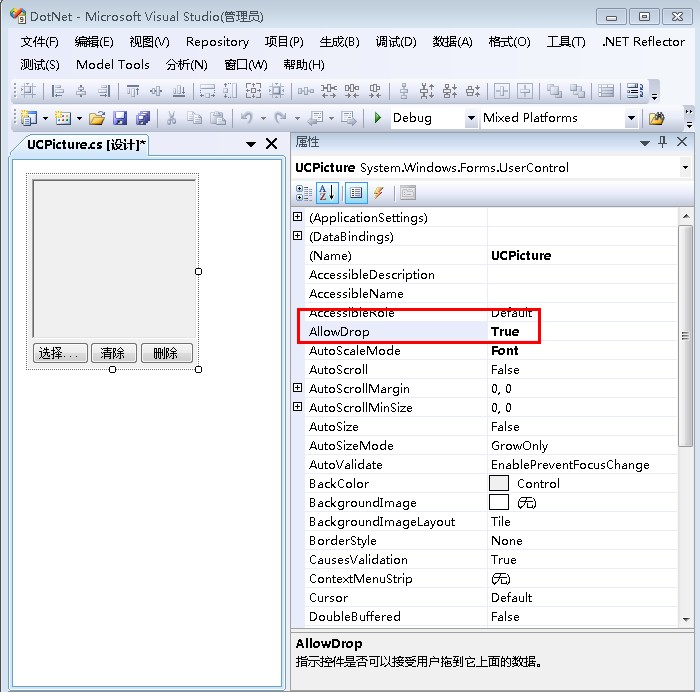Open the Debug configuration dropdown
The width and height of the screenshot is (700, 692).
471,118
